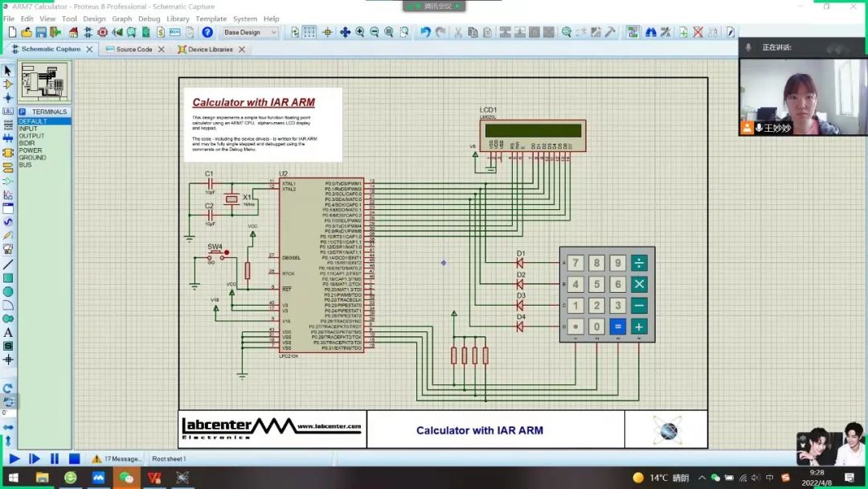Click the schematic overview thumbnail
This screenshot has height=489, width=868.
tap(44, 81)
